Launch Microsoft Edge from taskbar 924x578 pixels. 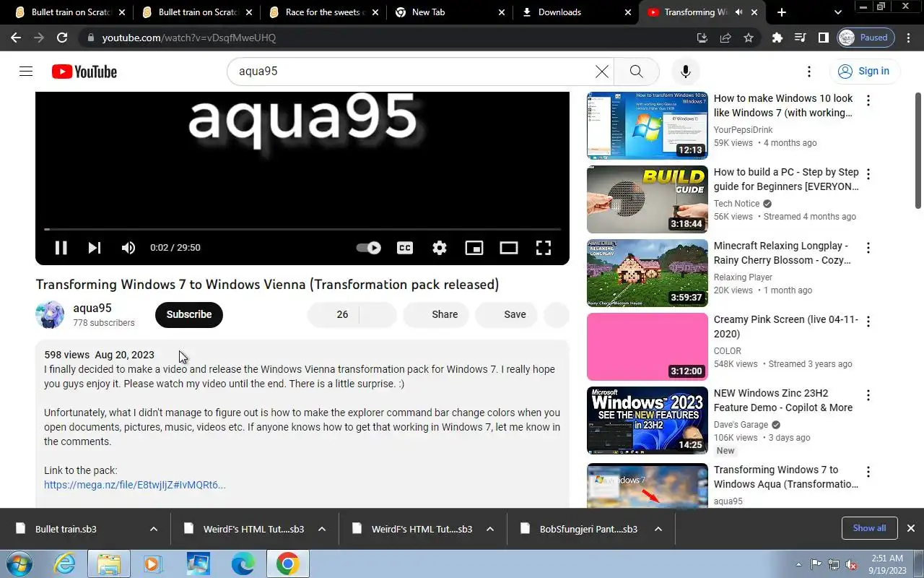[243, 564]
